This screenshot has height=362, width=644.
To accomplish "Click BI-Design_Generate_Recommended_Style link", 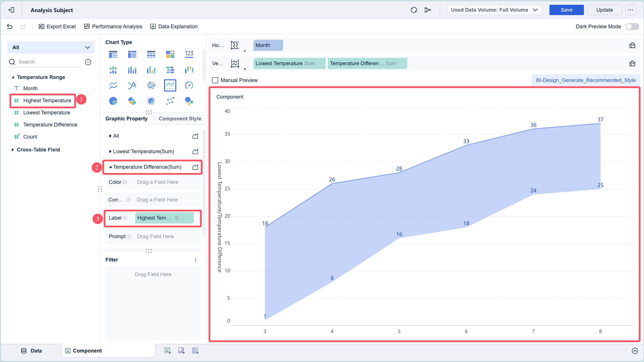I will tap(585, 80).
